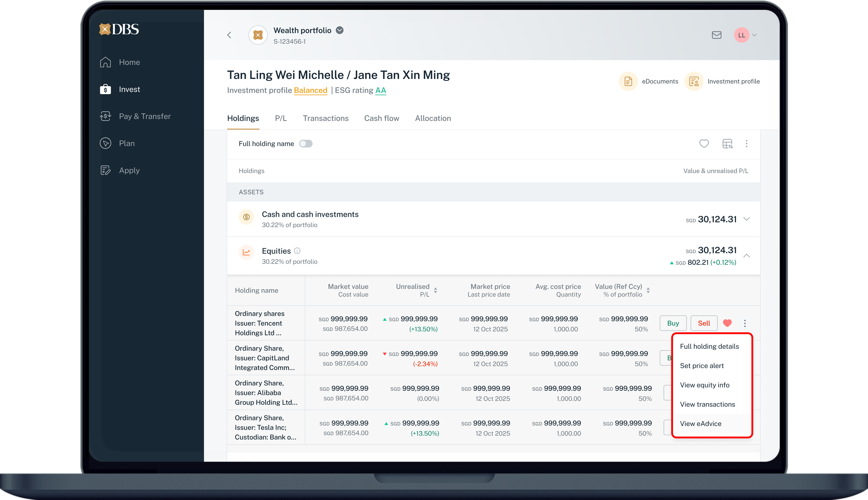Viewport: 868px width, 500px height.
Task: Select View eAdvice from the menu
Action: click(701, 424)
